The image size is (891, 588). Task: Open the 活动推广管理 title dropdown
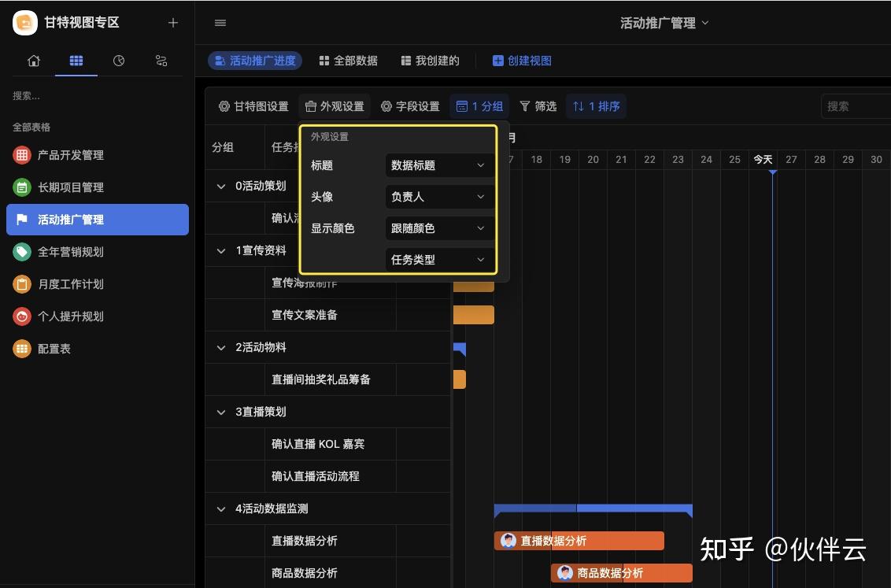(664, 23)
